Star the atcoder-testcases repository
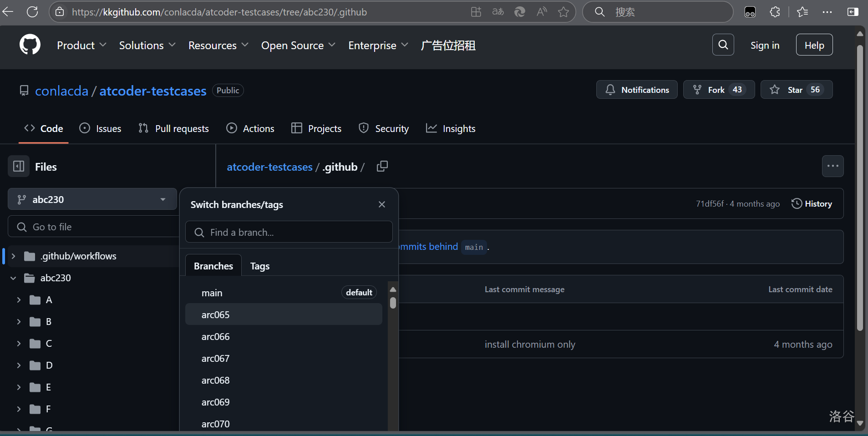Image resolution: width=868 pixels, height=436 pixels. [x=796, y=90]
